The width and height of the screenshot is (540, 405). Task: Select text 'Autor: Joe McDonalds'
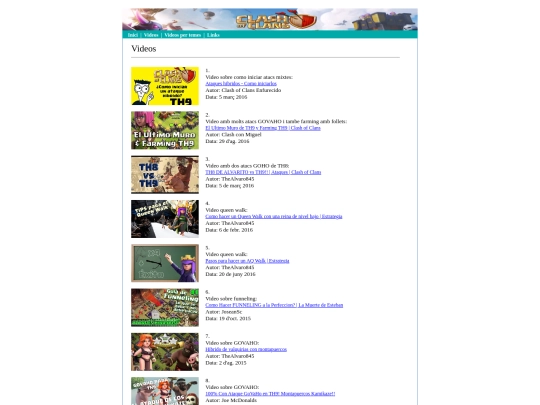coord(231,400)
